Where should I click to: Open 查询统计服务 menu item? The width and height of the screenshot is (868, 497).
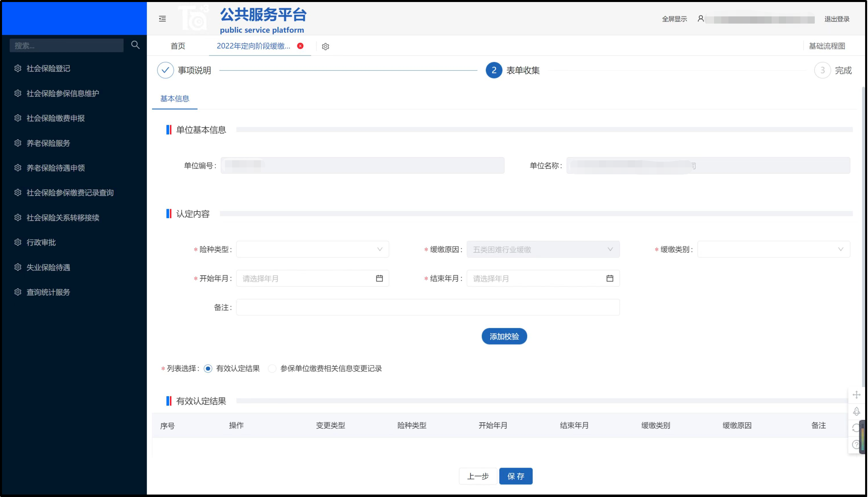pyautogui.click(x=49, y=292)
